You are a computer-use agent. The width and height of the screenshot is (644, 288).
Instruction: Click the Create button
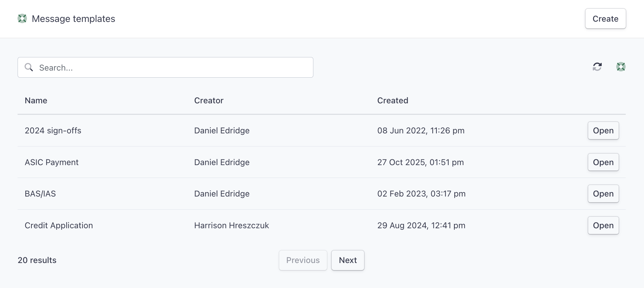[605, 19]
